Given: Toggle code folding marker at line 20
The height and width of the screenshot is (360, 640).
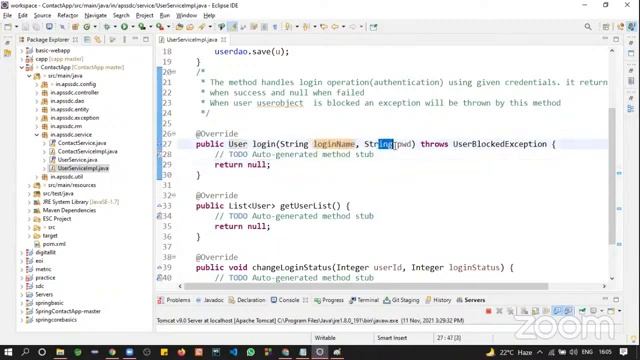Looking at the screenshot, I should click(174, 72).
